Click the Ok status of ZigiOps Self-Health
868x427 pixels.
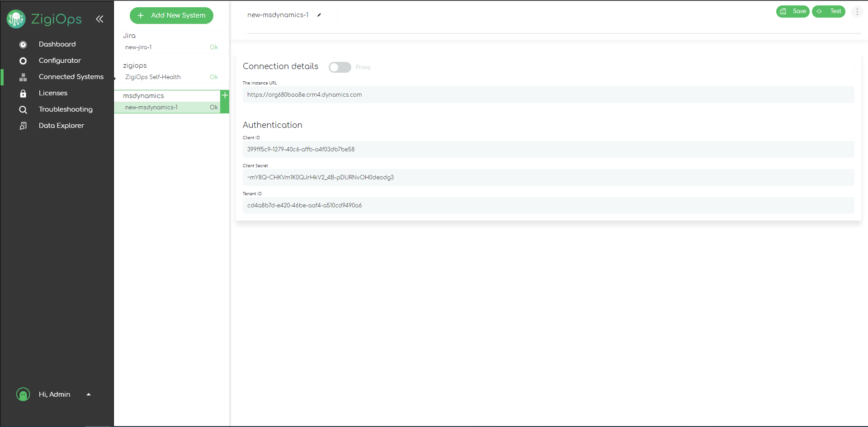point(214,77)
